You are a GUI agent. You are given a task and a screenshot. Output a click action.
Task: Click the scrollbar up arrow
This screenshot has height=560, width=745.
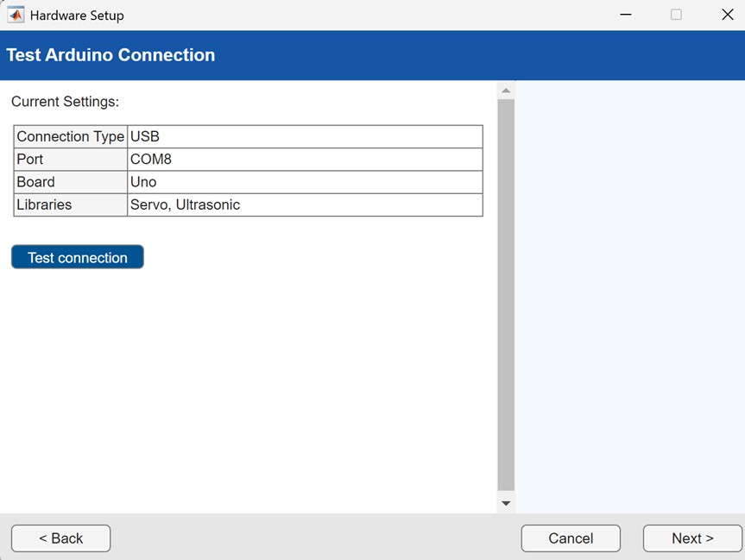(506, 91)
